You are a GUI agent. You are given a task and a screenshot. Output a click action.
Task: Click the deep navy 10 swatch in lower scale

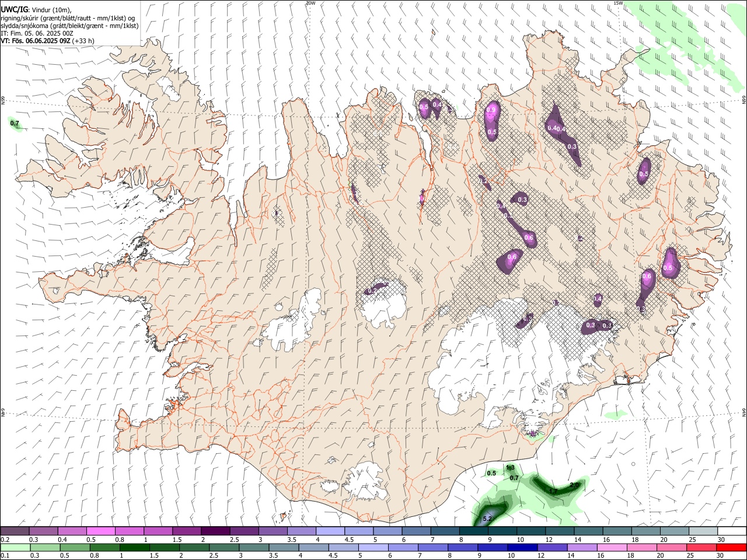tap(522, 548)
